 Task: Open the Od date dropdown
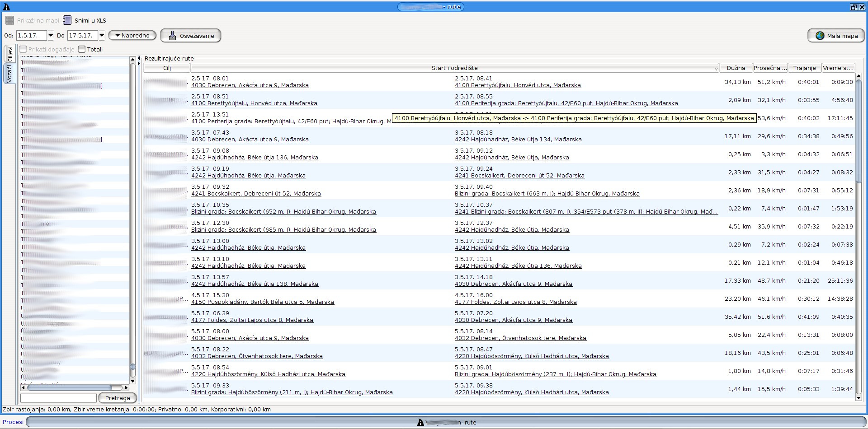[x=51, y=36]
